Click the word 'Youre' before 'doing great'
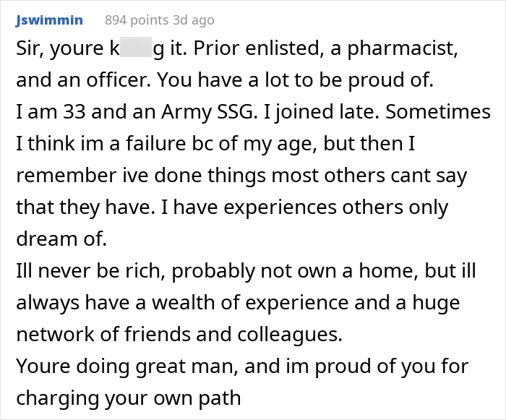506x420 pixels. coord(43,367)
